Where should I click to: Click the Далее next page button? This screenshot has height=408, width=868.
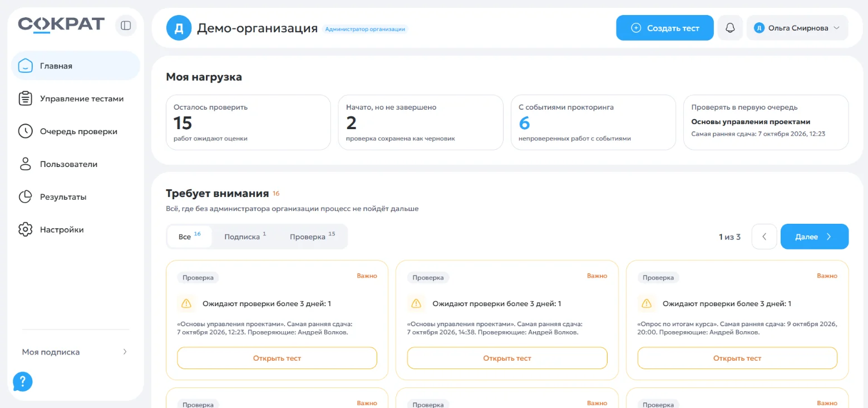click(x=815, y=237)
